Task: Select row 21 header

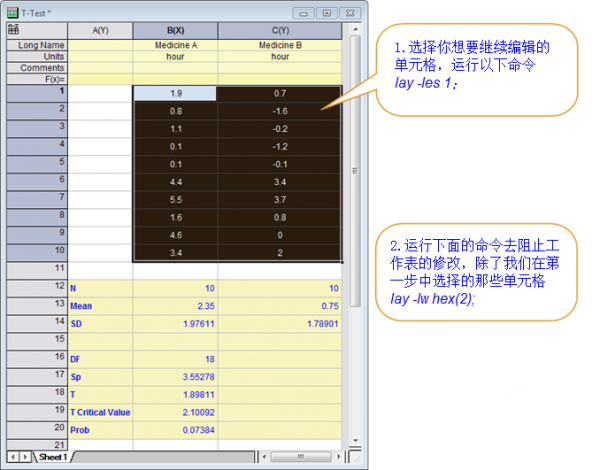Action: (37, 445)
